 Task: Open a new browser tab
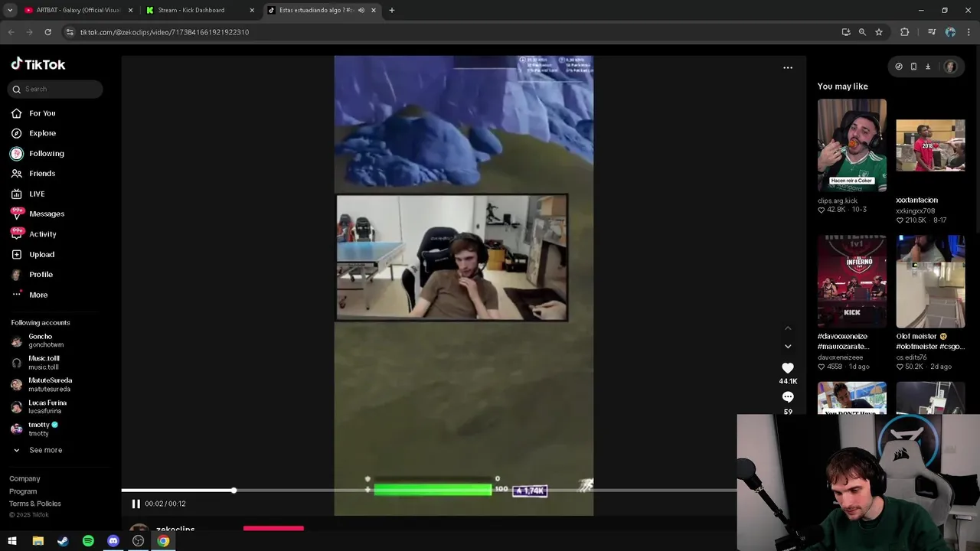tap(392, 10)
